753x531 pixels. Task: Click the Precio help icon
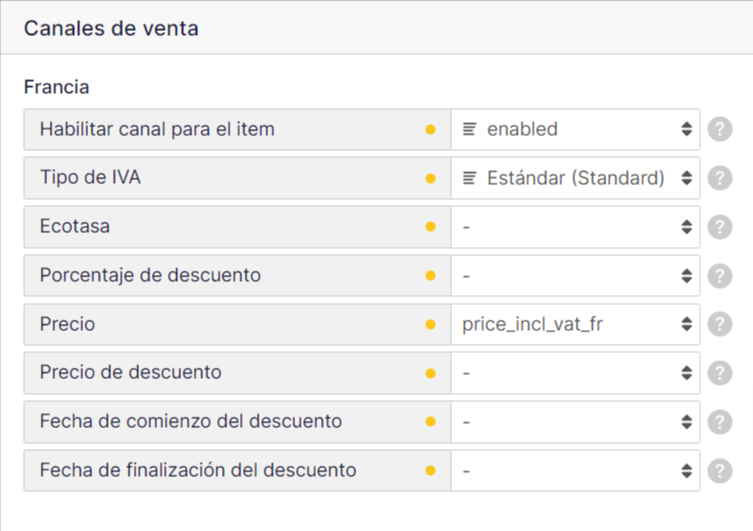[x=719, y=324]
